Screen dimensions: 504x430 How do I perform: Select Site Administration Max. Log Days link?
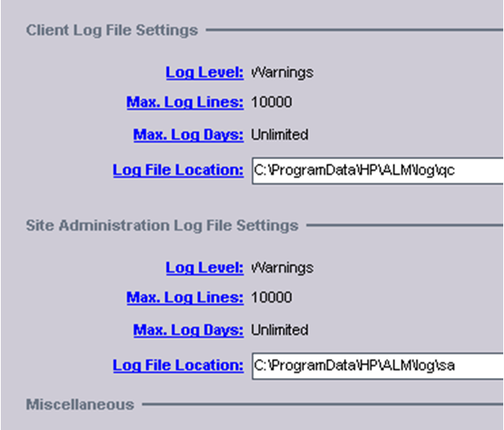tap(188, 330)
